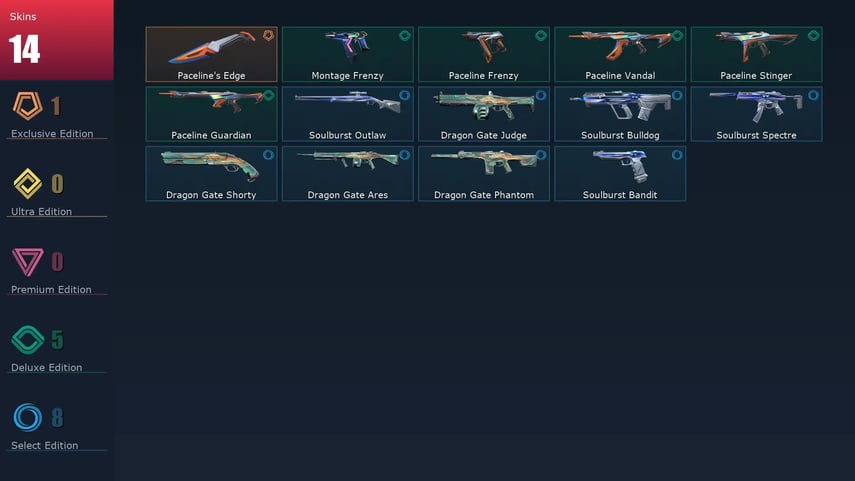Click the Ultra Edition diamond icon
The height and width of the screenshot is (481, 855).
click(x=27, y=184)
